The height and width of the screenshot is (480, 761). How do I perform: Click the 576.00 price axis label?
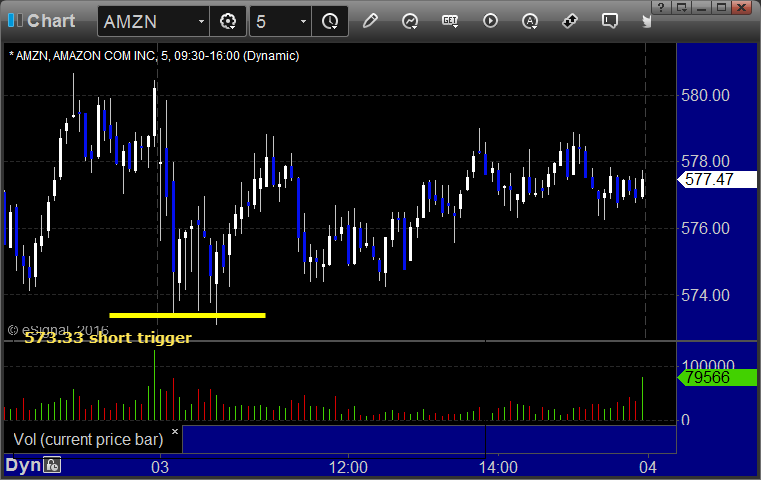705,228
